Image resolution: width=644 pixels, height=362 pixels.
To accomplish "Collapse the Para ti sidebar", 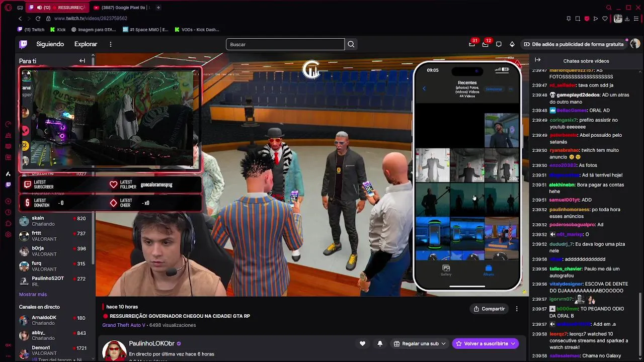I will tap(82, 61).
